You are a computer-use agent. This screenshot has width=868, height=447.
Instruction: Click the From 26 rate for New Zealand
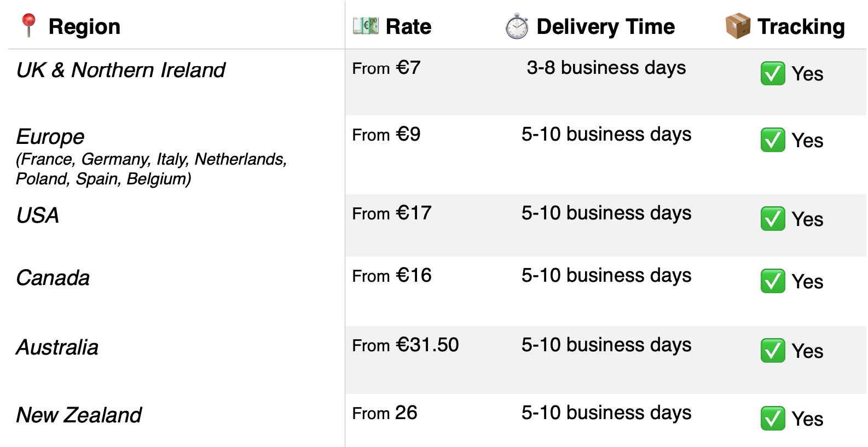point(385,413)
